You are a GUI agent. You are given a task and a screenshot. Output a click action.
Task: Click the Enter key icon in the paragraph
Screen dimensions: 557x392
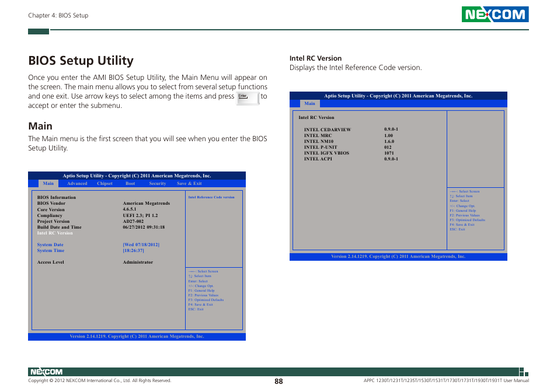[247, 98]
